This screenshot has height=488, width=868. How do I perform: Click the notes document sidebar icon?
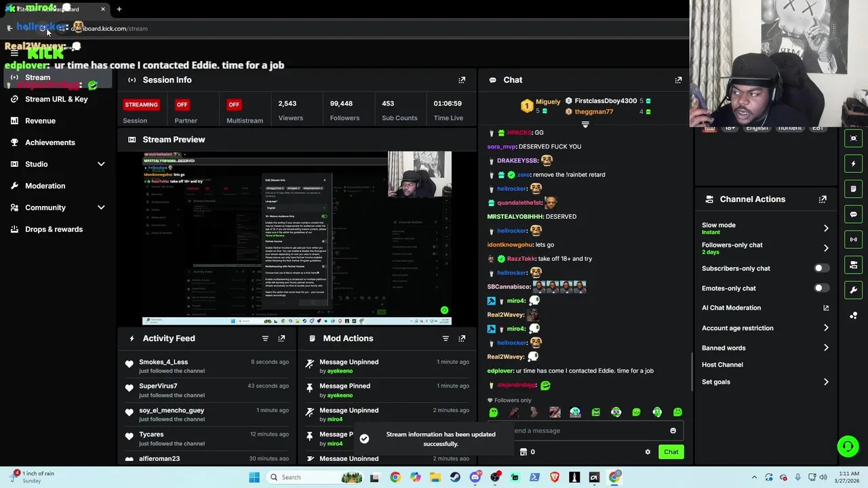click(x=854, y=188)
